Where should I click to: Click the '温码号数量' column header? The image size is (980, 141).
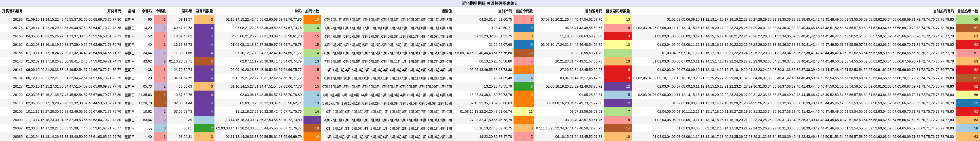(204, 11)
